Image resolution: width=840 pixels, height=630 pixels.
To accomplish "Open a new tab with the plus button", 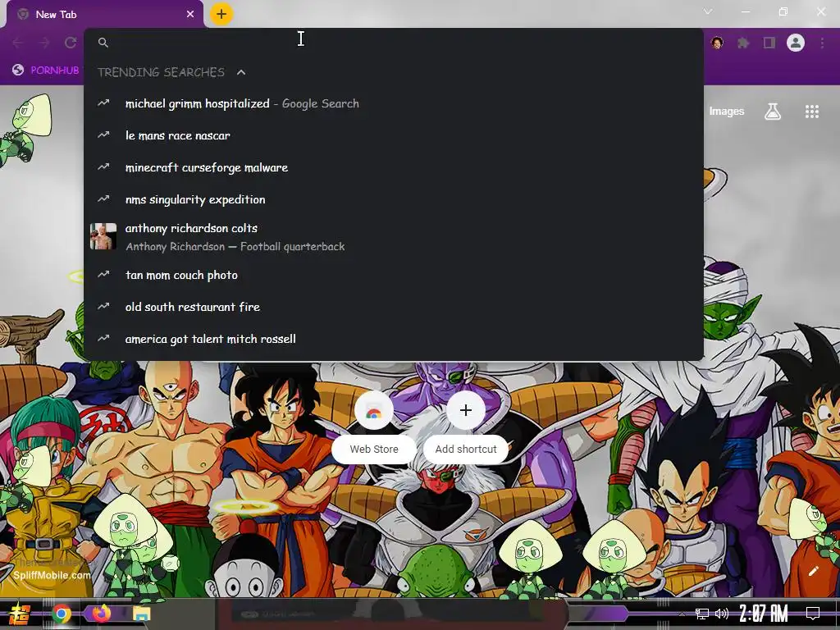I will tap(221, 14).
